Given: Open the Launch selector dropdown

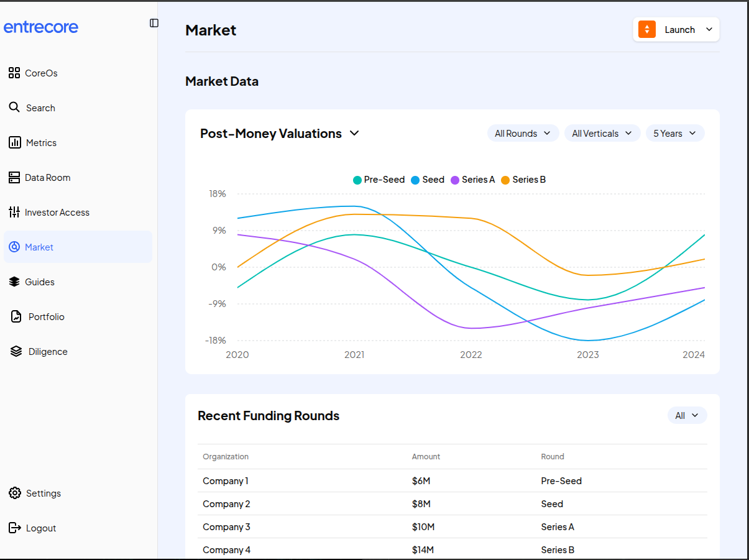Looking at the screenshot, I should click(x=676, y=30).
